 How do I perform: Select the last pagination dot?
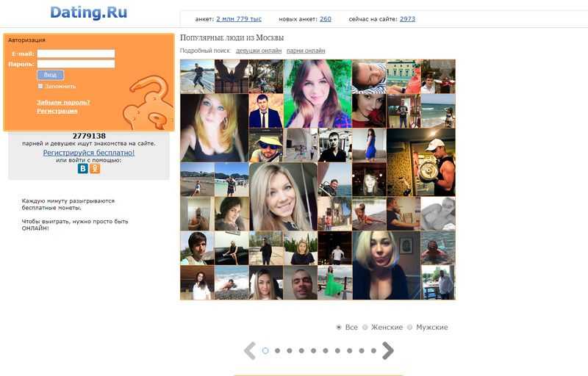(373, 351)
